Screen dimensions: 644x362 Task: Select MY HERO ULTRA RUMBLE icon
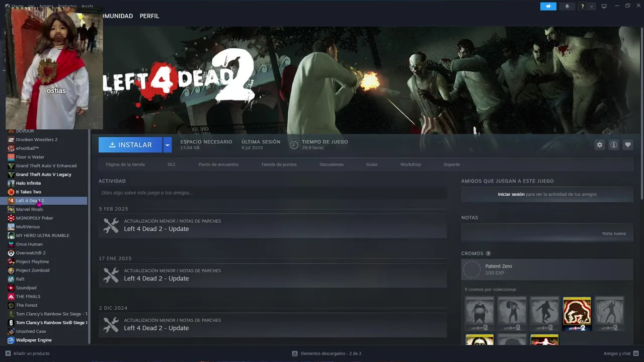coord(11,235)
